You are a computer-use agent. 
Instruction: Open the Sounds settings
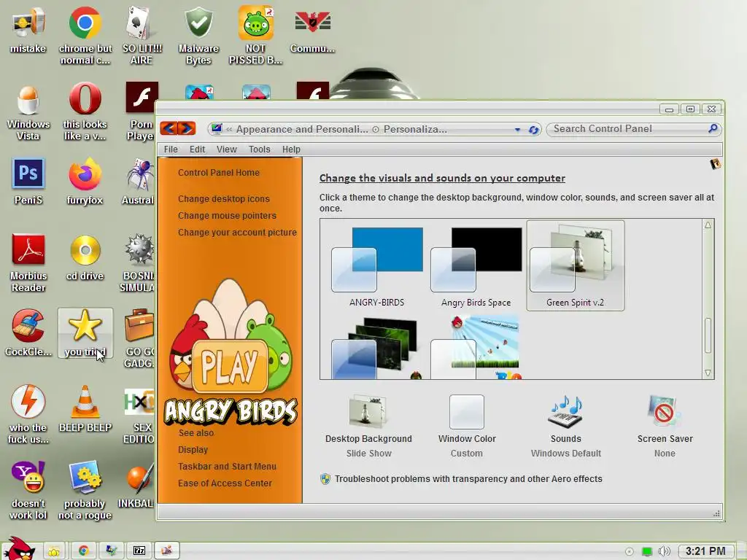(x=566, y=427)
